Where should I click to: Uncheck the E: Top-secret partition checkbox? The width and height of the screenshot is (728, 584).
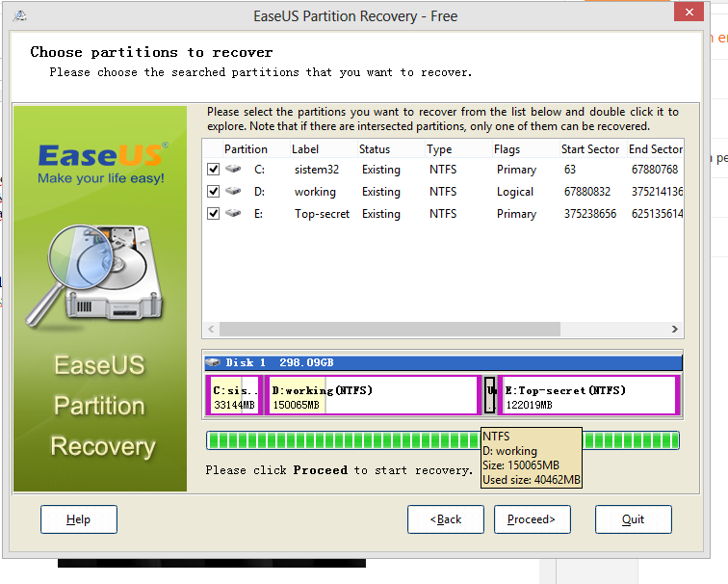tap(213, 213)
